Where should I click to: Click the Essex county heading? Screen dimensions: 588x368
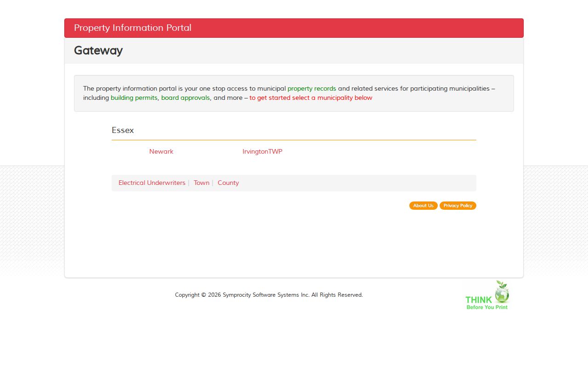(123, 130)
